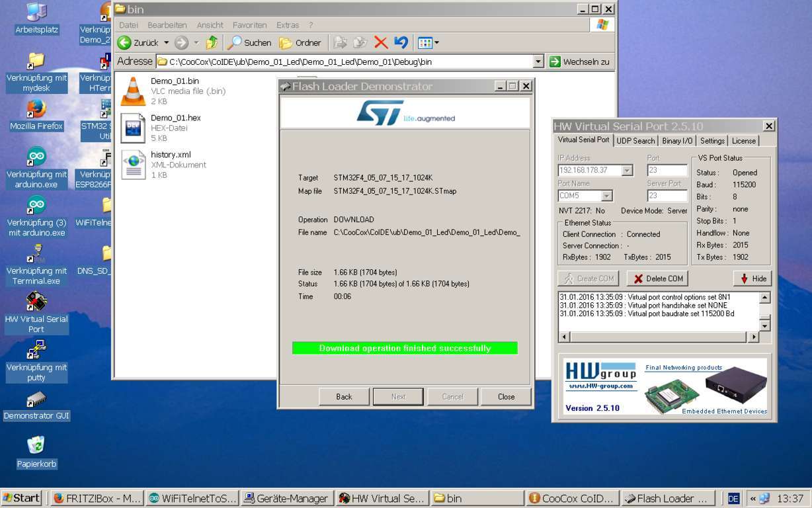
Task: Click the red Delete X toolbar icon
Action: [x=381, y=43]
